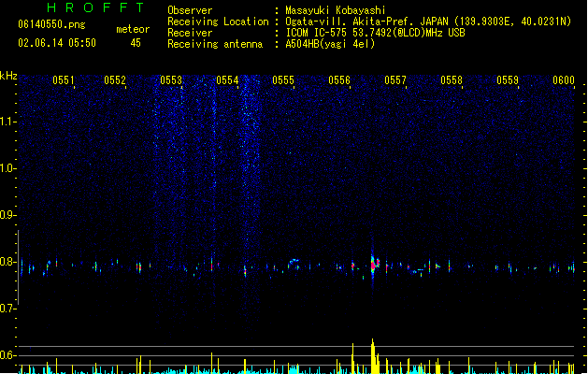Click the A504HB(yagi 4el) antenna text

[x=330, y=44]
